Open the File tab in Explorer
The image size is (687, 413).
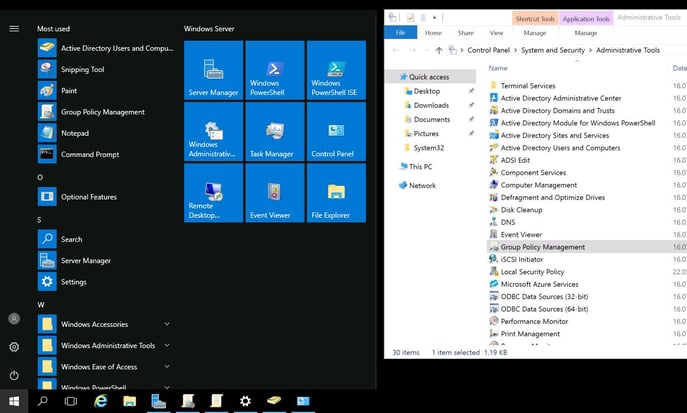pyautogui.click(x=400, y=33)
